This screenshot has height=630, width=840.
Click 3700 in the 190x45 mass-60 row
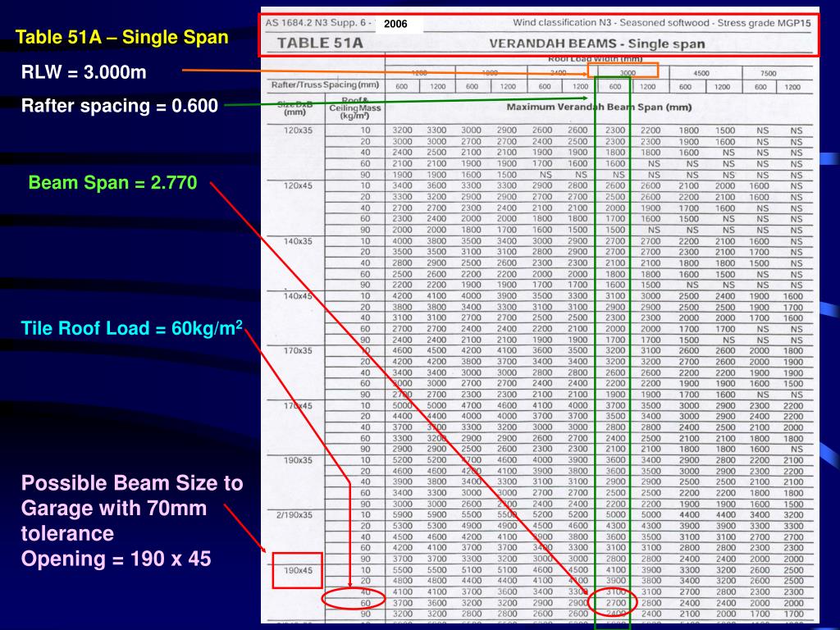pyautogui.click(x=402, y=603)
